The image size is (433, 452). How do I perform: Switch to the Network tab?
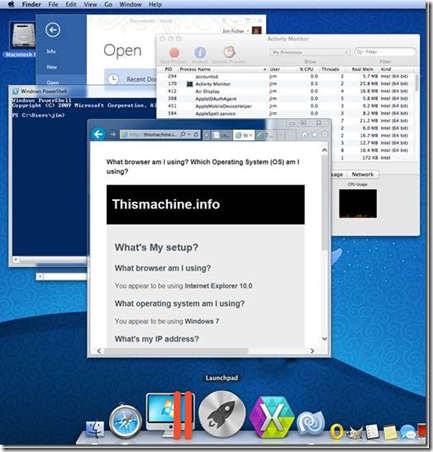(x=362, y=174)
